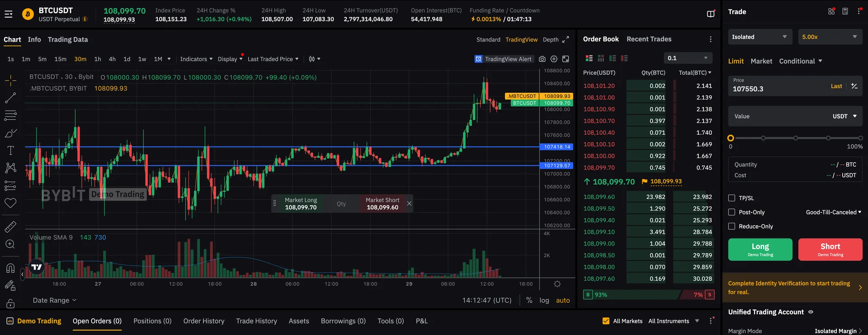Enable the Reduce-Only checkbox
868x335 pixels.
coord(731,226)
